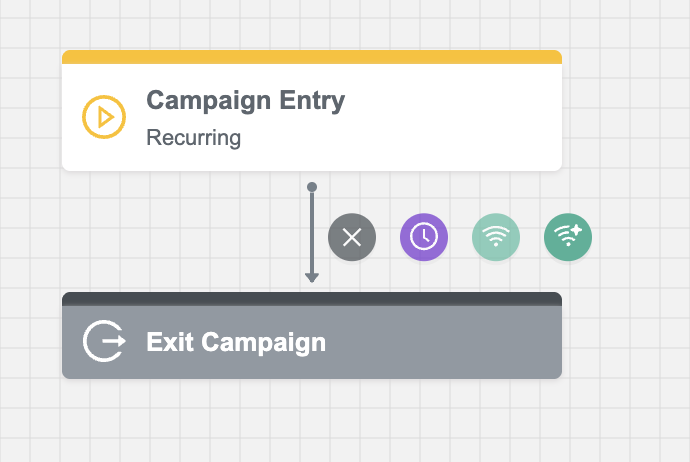Choose the dark green wifi sparkle icon
The height and width of the screenshot is (462, 690).
point(568,237)
